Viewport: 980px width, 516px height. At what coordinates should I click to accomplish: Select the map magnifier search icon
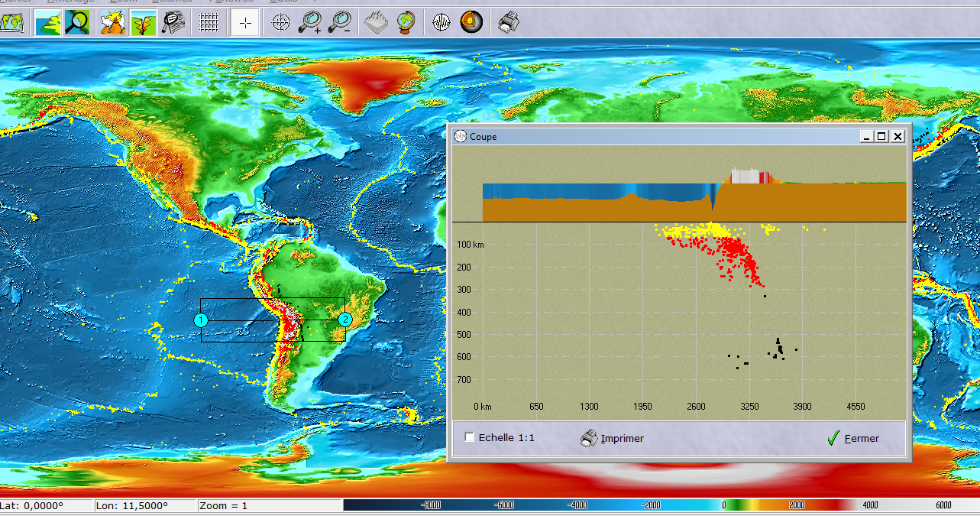click(76, 23)
